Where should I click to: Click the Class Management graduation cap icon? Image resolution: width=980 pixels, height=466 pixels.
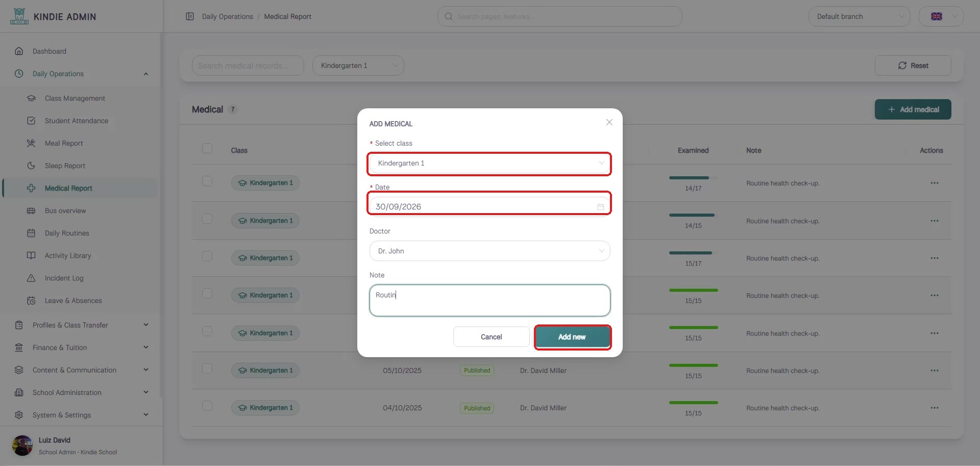[31, 98]
